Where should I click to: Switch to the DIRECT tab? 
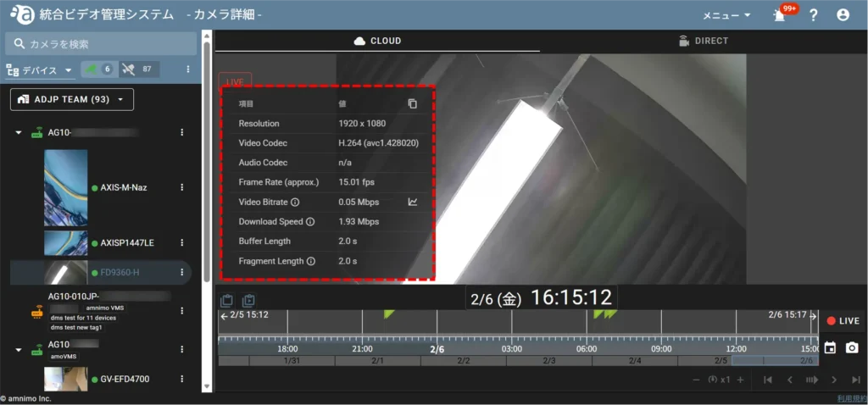[703, 41]
